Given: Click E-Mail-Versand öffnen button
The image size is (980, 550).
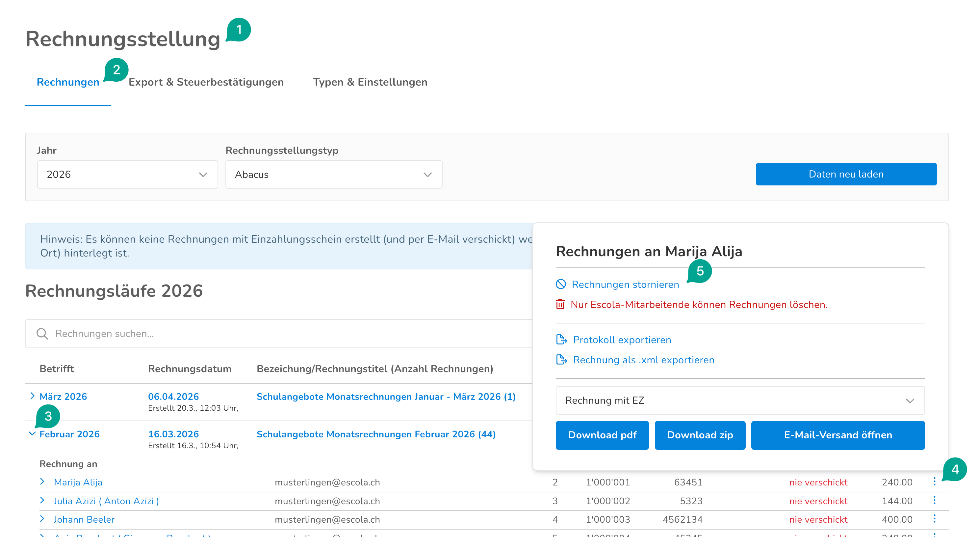Looking at the screenshot, I should click(x=838, y=435).
